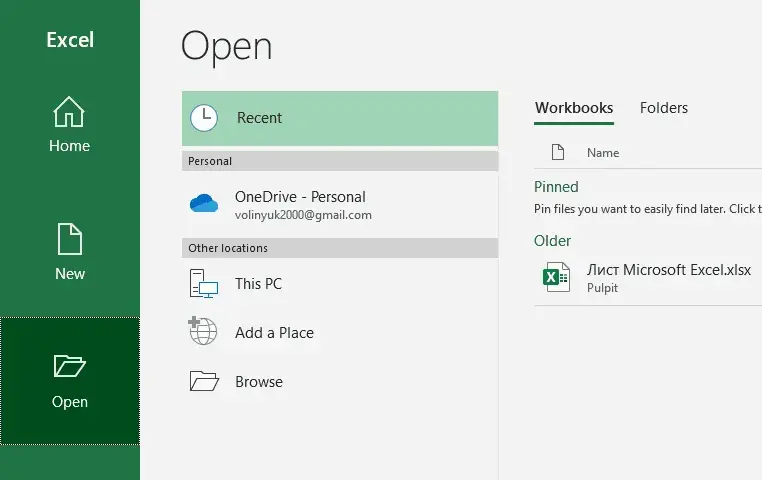The image size is (762, 480).
Task: Switch to the Folders tab
Action: (664, 108)
